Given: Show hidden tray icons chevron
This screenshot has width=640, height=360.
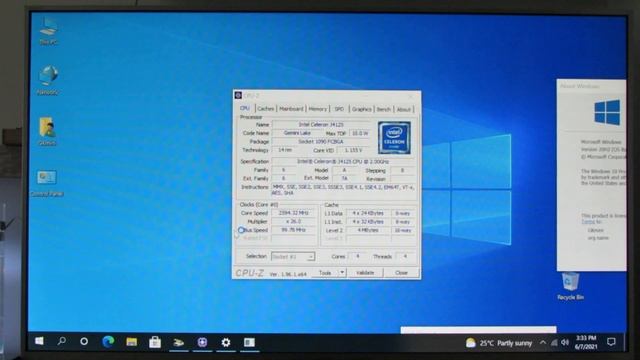Looking at the screenshot, I should 543,342.
